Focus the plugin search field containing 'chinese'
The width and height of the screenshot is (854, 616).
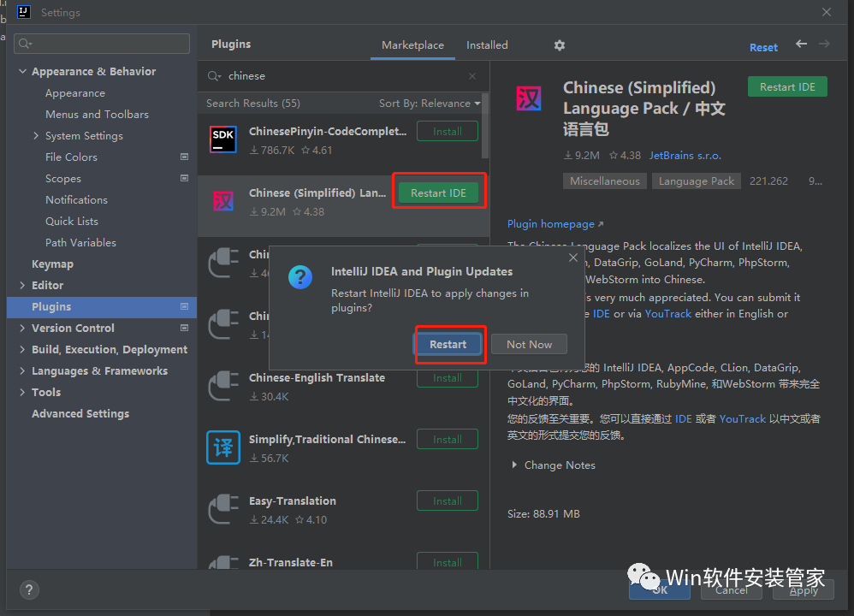pyautogui.click(x=343, y=76)
